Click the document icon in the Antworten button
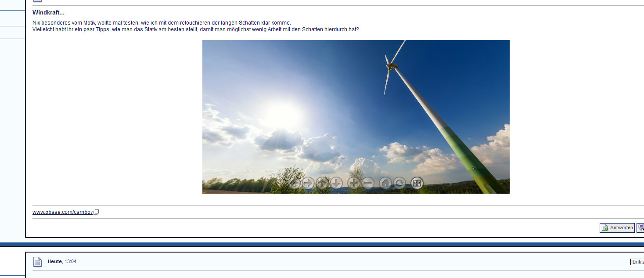Image resolution: width=644 pixels, height=278 pixels. (605, 227)
